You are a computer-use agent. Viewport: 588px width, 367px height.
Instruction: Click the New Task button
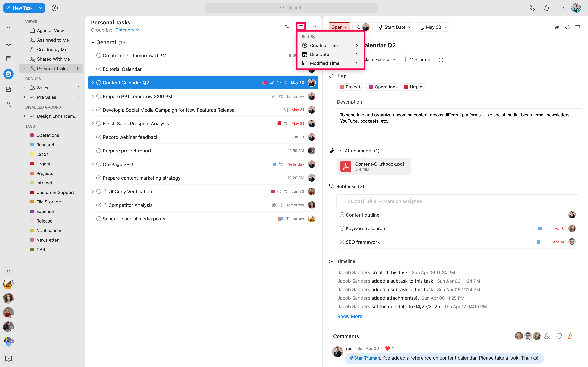19,8
